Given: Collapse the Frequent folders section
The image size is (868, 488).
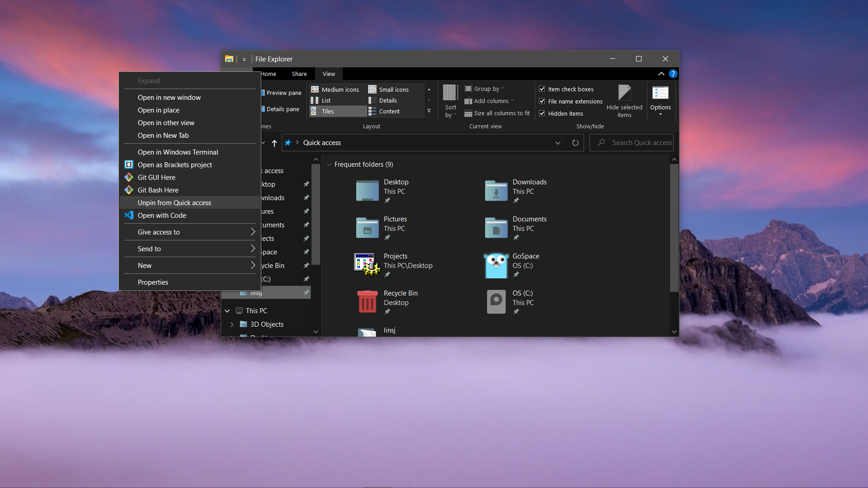Looking at the screenshot, I should click(x=329, y=164).
